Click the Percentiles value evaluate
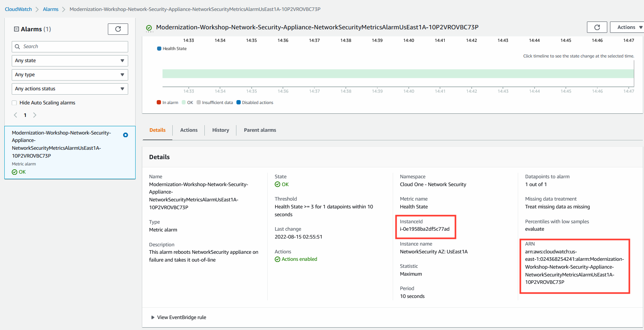644x330 pixels. click(x=535, y=229)
